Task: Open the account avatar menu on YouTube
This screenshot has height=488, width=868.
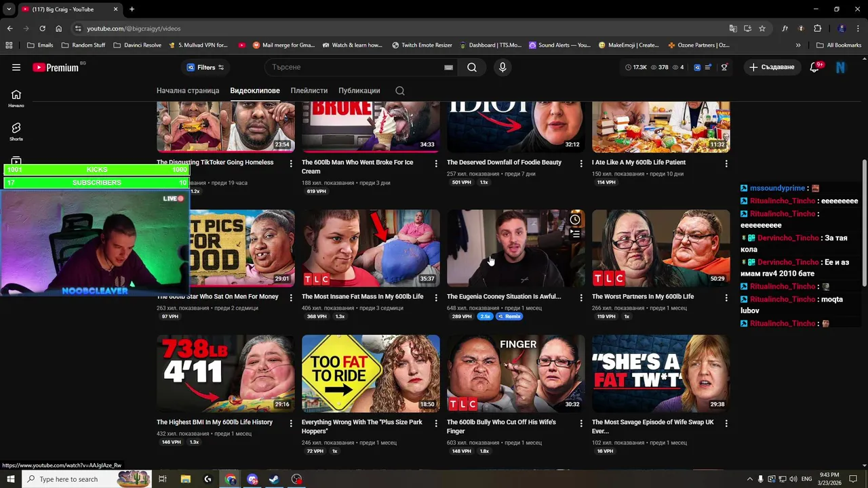Action: pos(841,67)
